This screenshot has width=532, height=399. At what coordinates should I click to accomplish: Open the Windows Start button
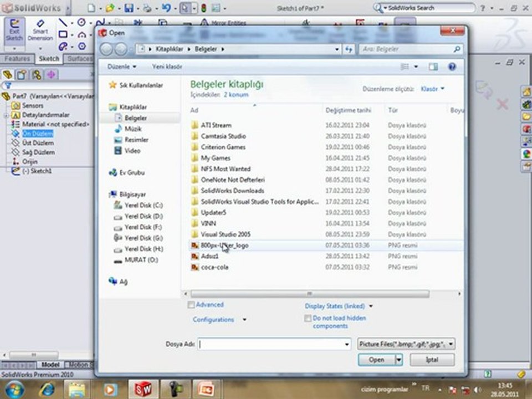(x=14, y=390)
